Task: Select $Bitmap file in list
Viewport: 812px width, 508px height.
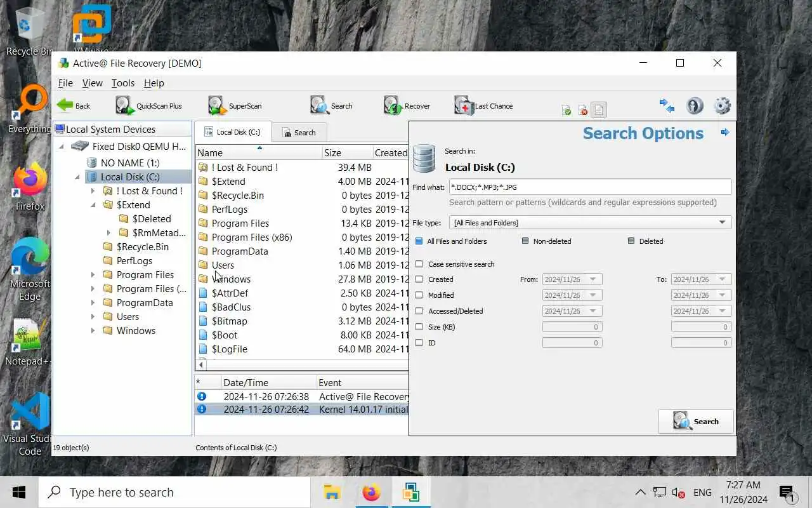Action: pos(229,321)
